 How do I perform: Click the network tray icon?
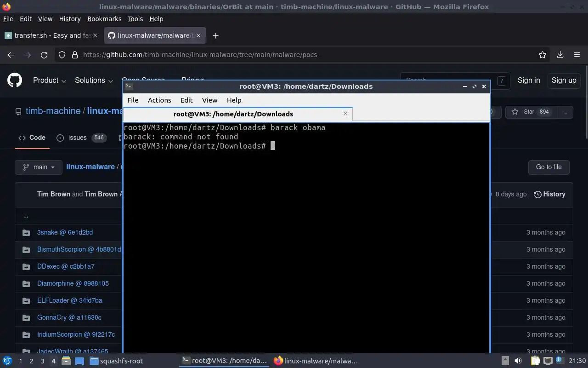tap(548, 361)
